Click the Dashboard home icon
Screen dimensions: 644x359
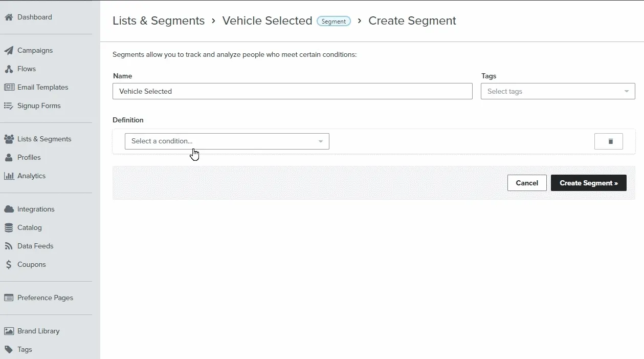click(9, 17)
